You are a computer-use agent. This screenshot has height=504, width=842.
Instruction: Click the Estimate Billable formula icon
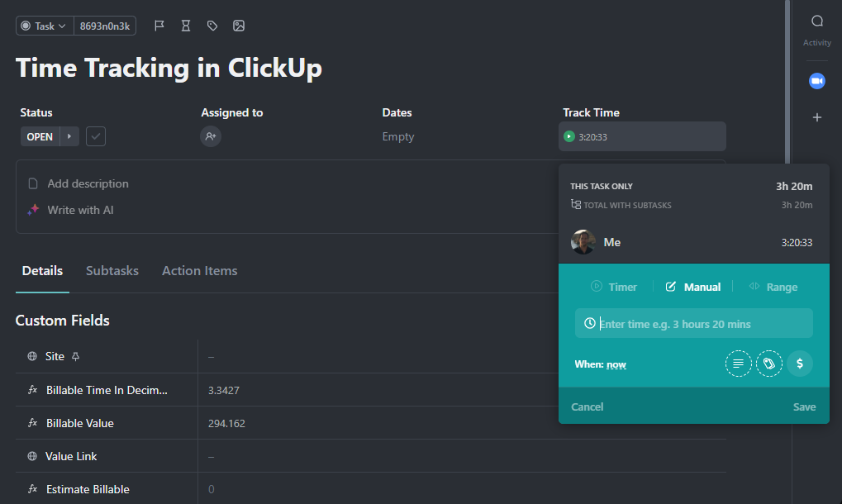click(x=33, y=489)
